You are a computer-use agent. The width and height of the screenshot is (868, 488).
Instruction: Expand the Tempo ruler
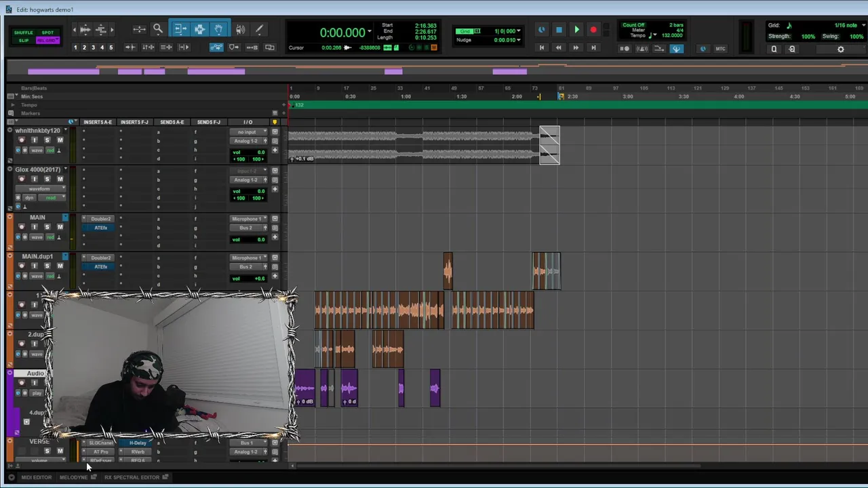point(12,105)
